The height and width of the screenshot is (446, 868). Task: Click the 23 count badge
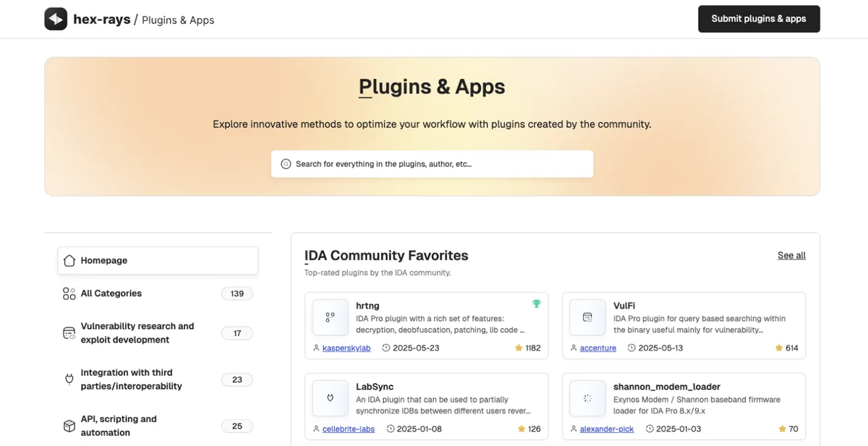[237, 379]
